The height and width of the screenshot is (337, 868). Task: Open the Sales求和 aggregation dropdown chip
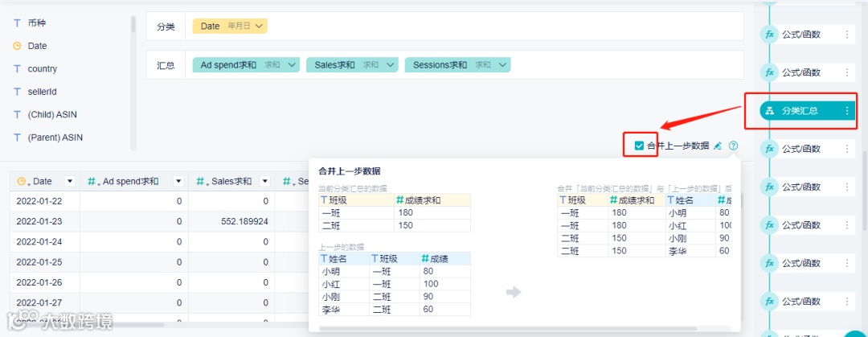352,65
